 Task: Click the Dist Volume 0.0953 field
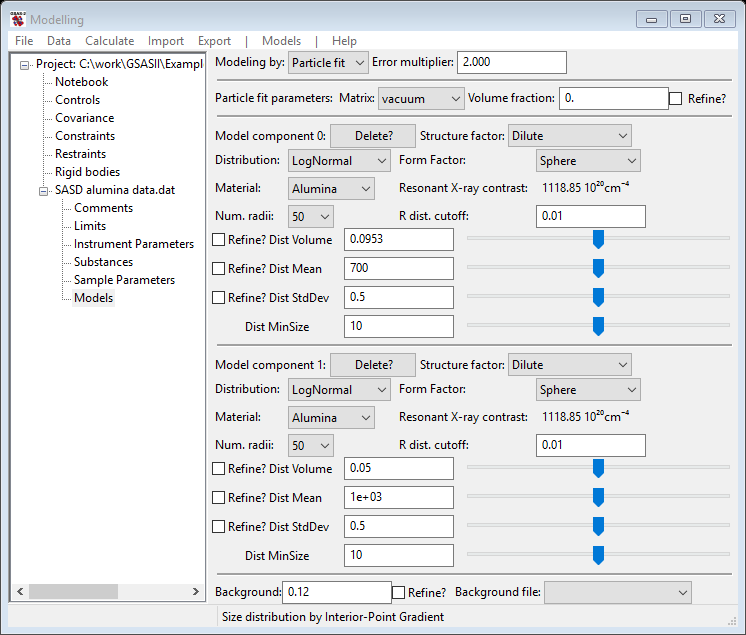pyautogui.click(x=399, y=239)
